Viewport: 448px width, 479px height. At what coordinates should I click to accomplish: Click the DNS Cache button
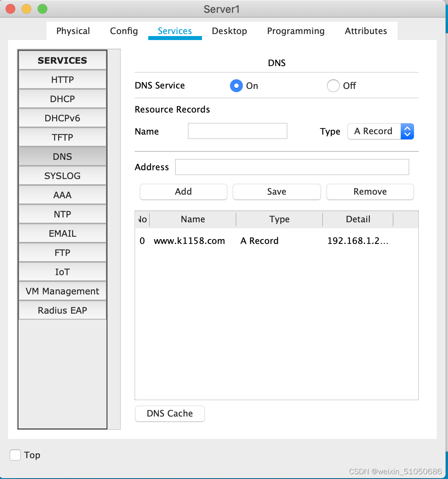(170, 414)
